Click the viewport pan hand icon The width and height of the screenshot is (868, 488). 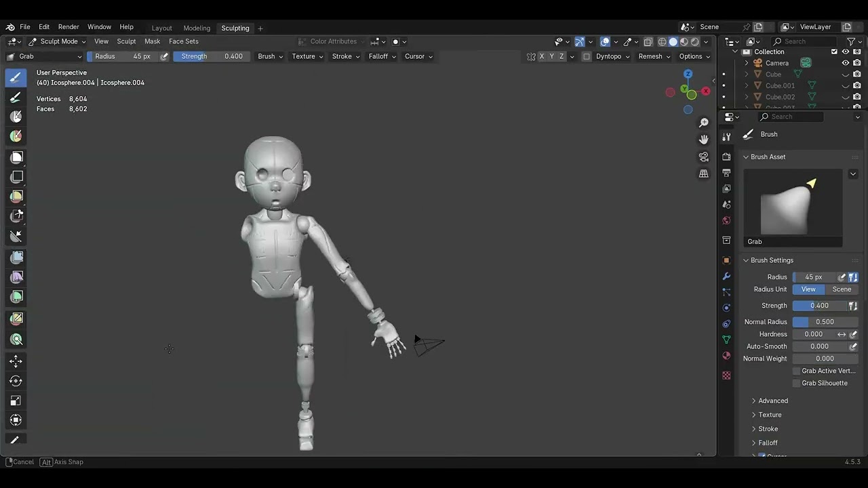pos(704,140)
